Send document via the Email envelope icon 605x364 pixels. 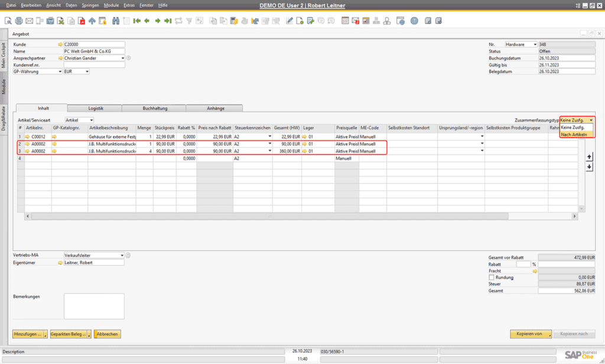30,21
